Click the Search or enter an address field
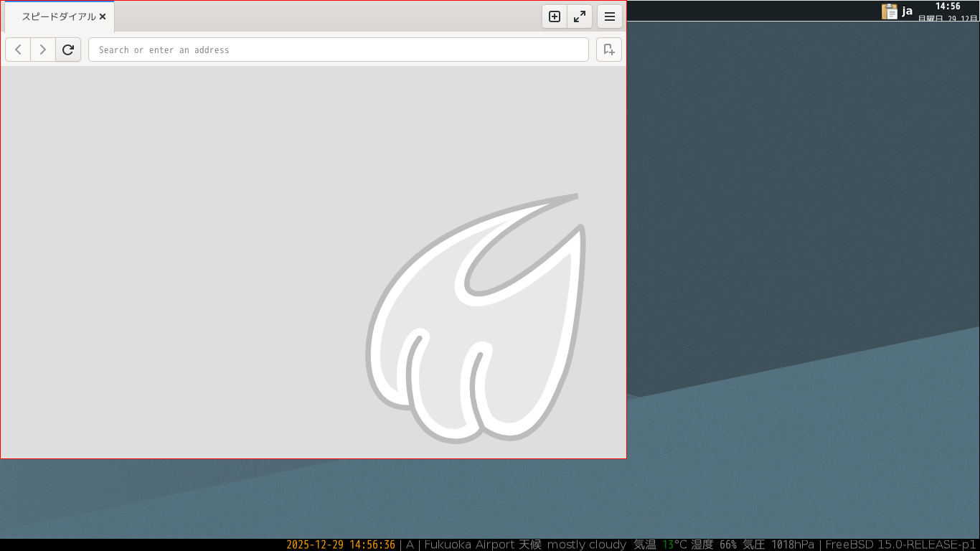 [x=339, y=50]
